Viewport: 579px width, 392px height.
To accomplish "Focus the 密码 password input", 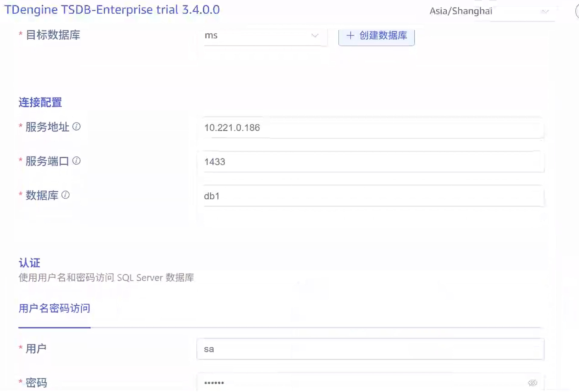I will pyautogui.click(x=362, y=383).
